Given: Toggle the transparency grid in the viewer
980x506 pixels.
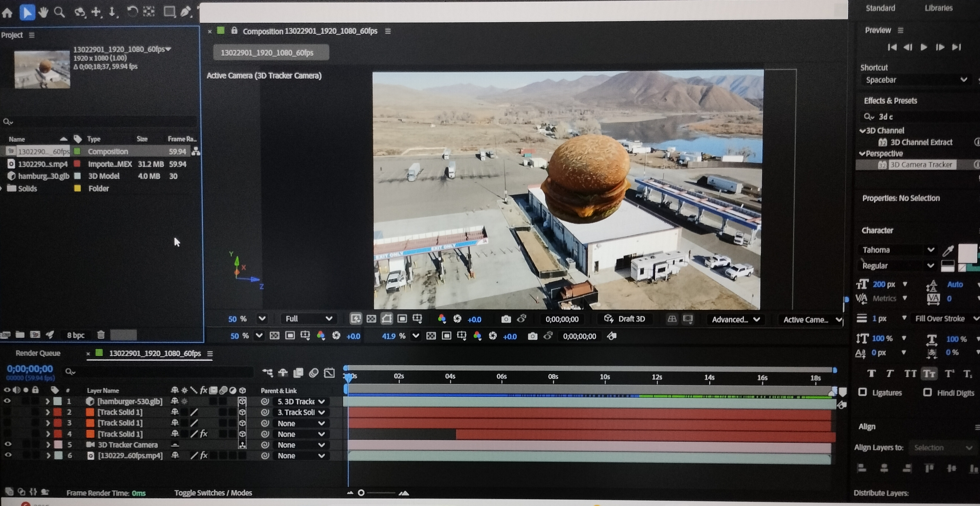Looking at the screenshot, I should point(371,319).
